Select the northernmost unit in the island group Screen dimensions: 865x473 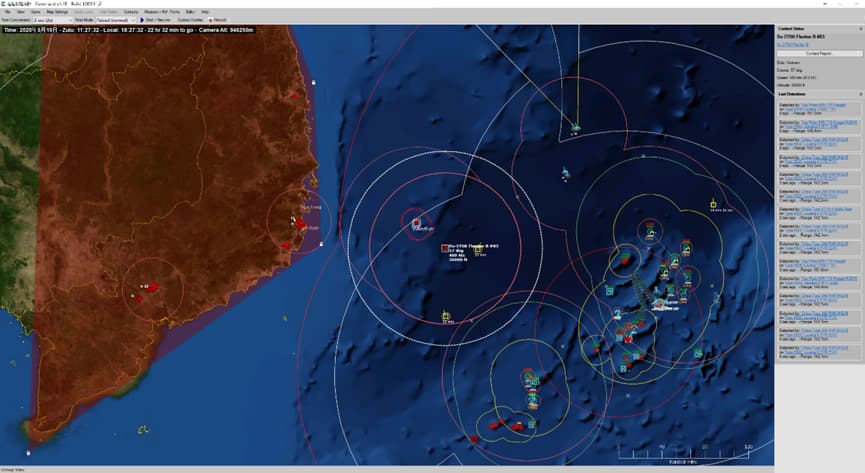click(650, 231)
